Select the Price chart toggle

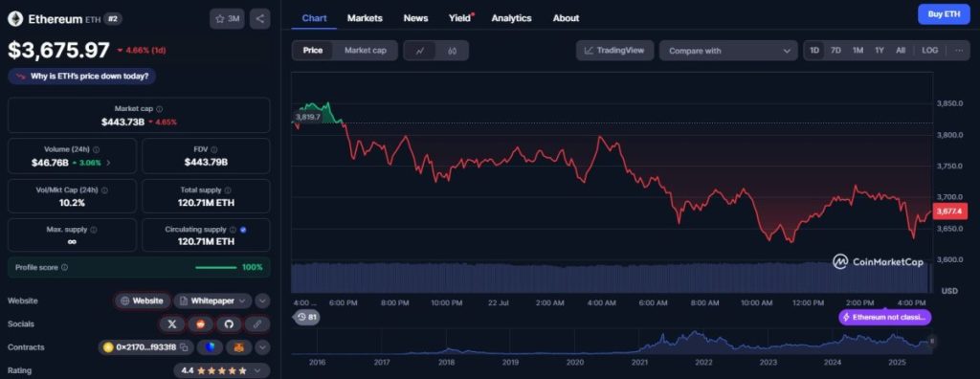(x=313, y=51)
